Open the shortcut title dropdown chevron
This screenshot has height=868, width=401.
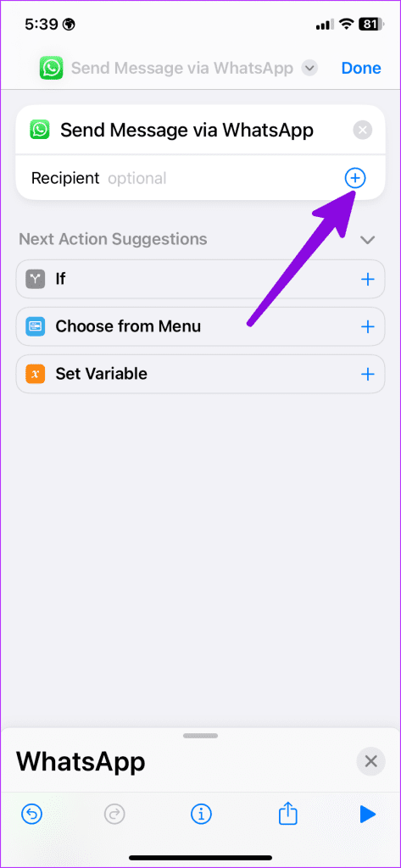click(x=309, y=68)
